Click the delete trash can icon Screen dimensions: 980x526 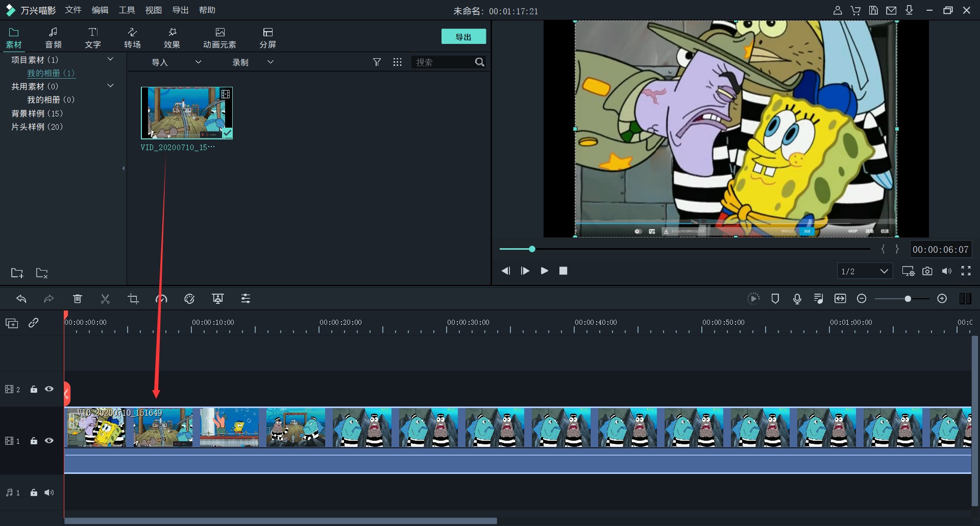pyautogui.click(x=77, y=299)
